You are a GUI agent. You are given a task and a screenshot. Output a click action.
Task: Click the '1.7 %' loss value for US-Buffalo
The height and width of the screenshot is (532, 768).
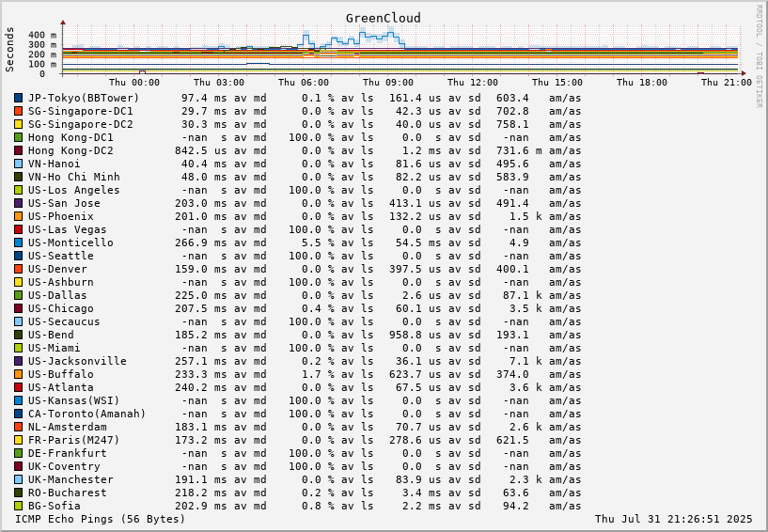pyautogui.click(x=318, y=374)
